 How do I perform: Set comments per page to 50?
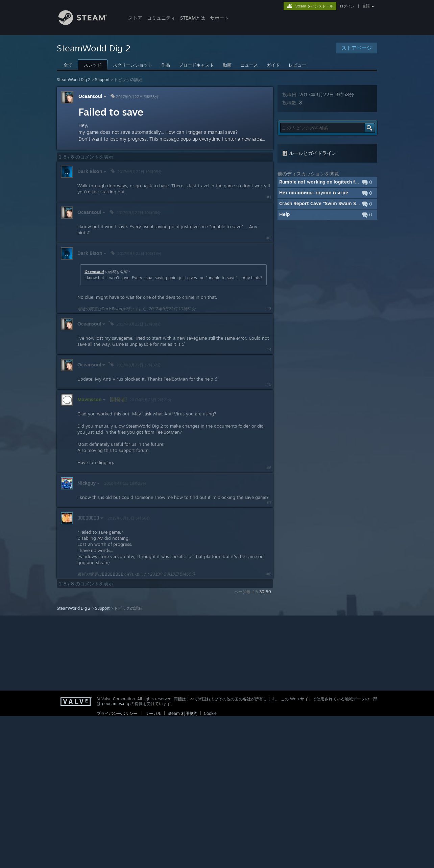point(268,592)
